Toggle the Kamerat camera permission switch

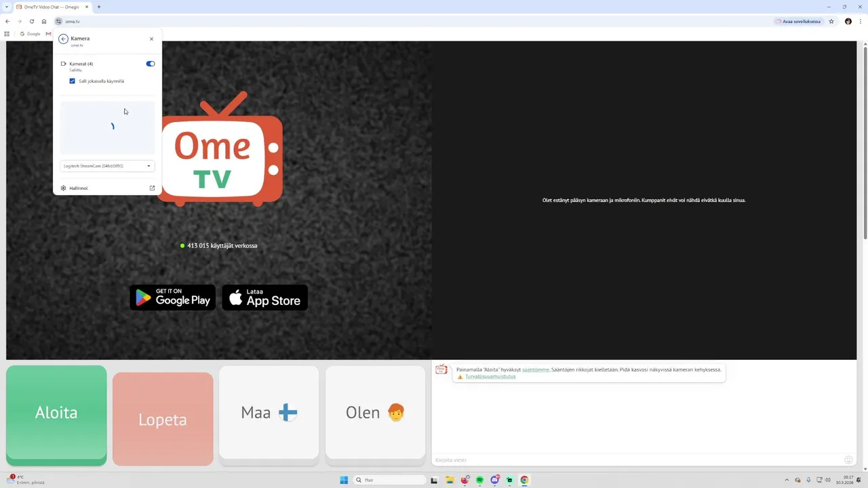pyautogui.click(x=151, y=64)
